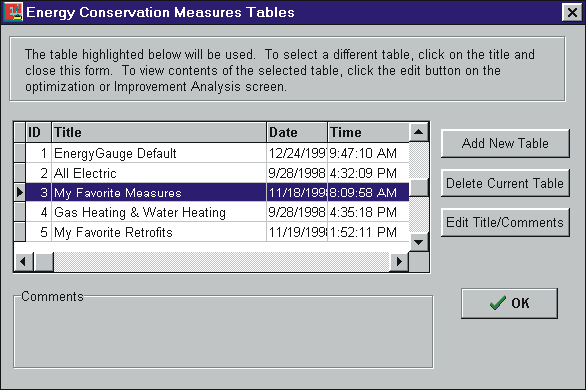Click the Title column header
The height and width of the screenshot is (390, 586).
(x=159, y=132)
